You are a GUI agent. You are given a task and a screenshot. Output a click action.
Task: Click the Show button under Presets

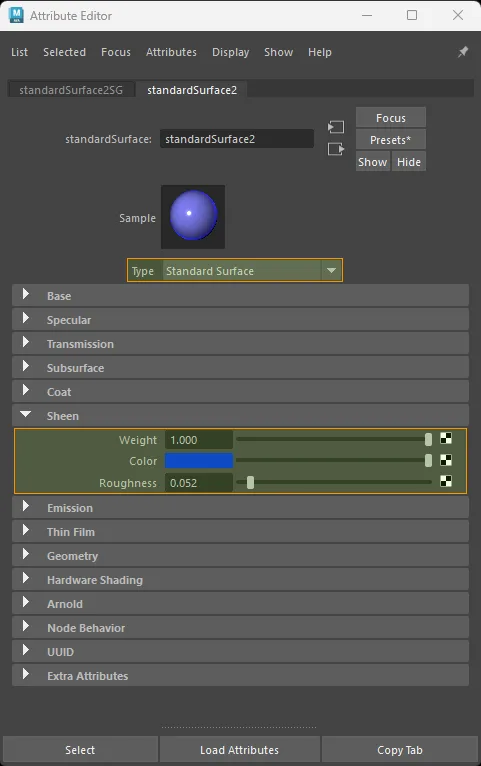coord(373,162)
